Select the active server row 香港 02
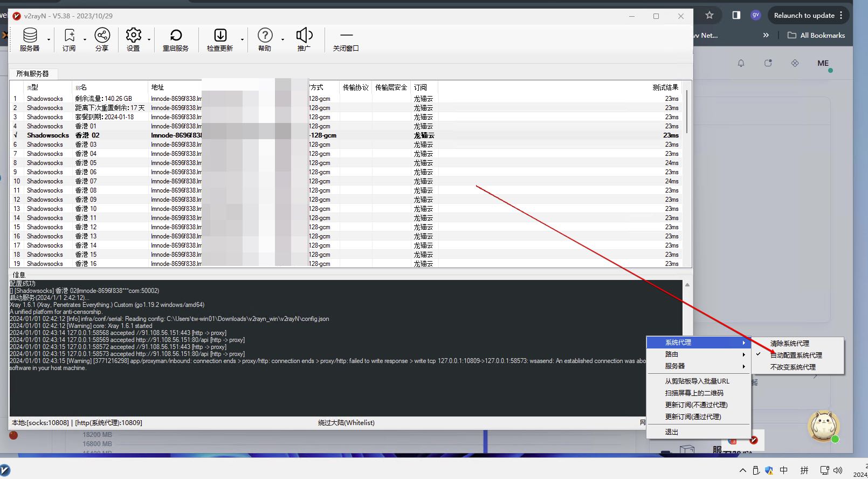868x479 pixels. tap(346, 135)
